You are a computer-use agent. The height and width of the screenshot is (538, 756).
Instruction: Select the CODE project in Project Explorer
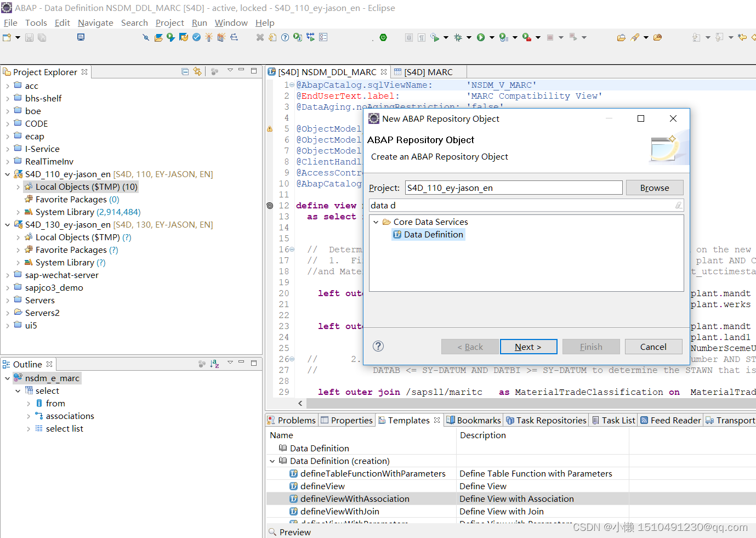click(36, 124)
